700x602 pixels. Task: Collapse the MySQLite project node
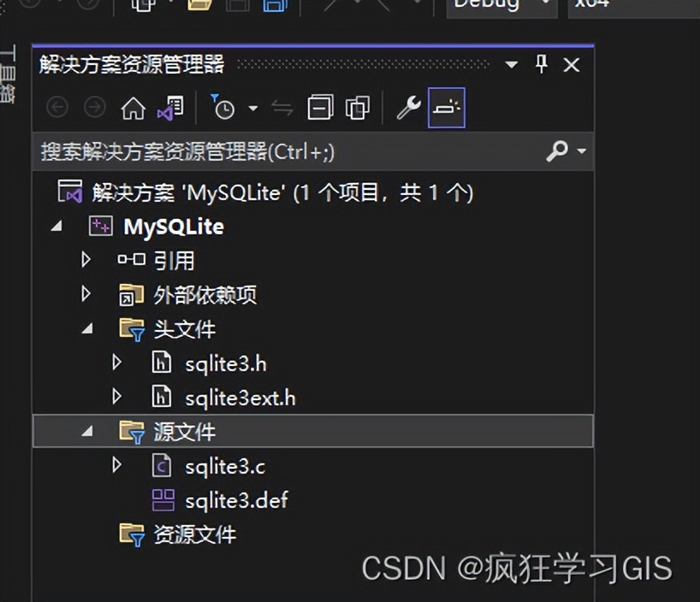pyautogui.click(x=56, y=227)
